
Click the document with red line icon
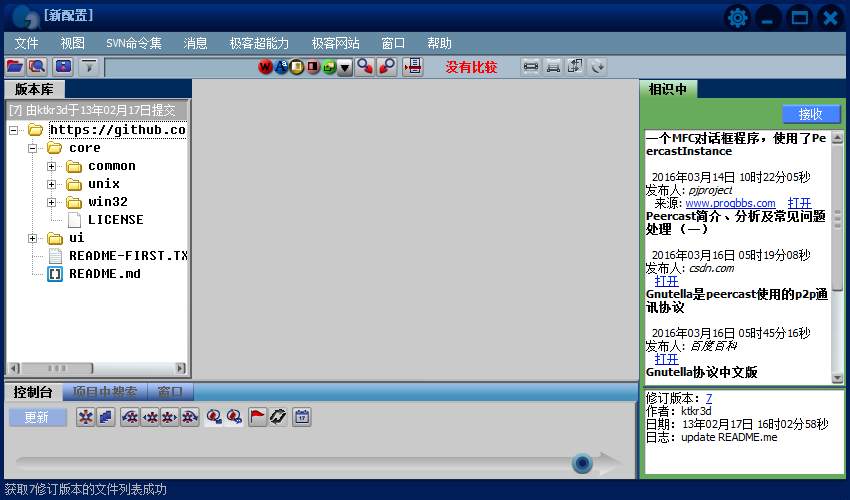413,67
